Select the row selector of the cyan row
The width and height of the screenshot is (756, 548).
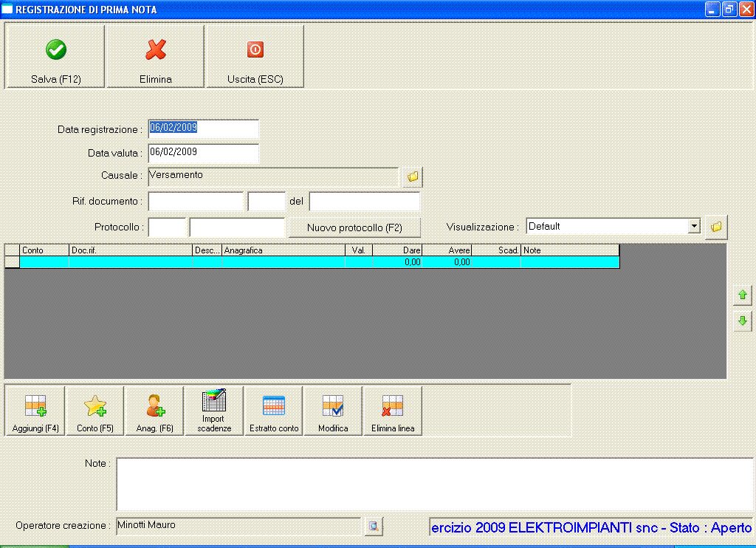12,262
